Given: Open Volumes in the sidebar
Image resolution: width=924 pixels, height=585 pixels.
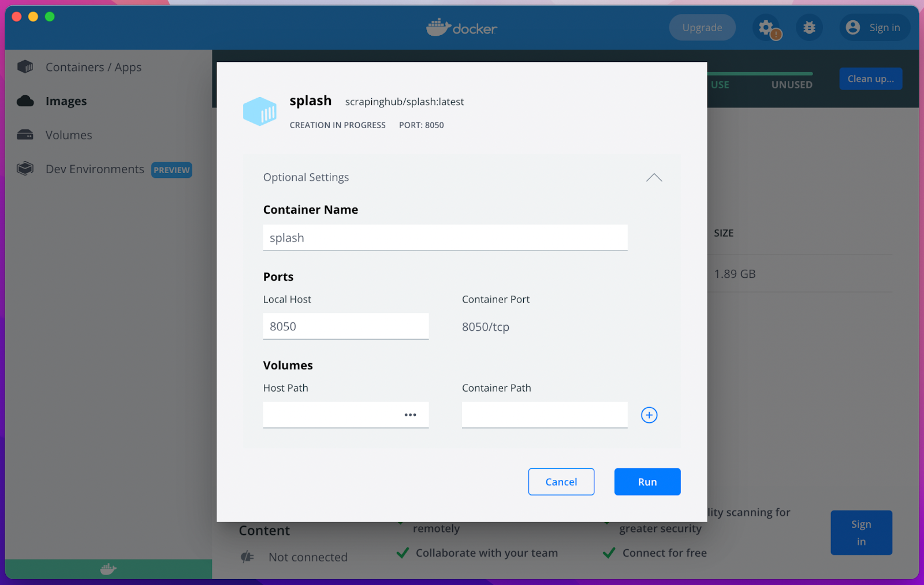Looking at the screenshot, I should coord(69,135).
